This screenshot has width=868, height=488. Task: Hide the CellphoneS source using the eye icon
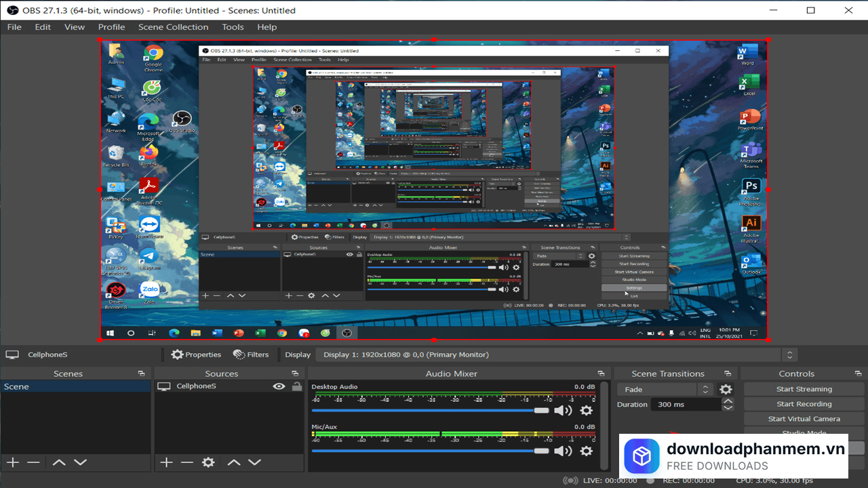point(279,386)
